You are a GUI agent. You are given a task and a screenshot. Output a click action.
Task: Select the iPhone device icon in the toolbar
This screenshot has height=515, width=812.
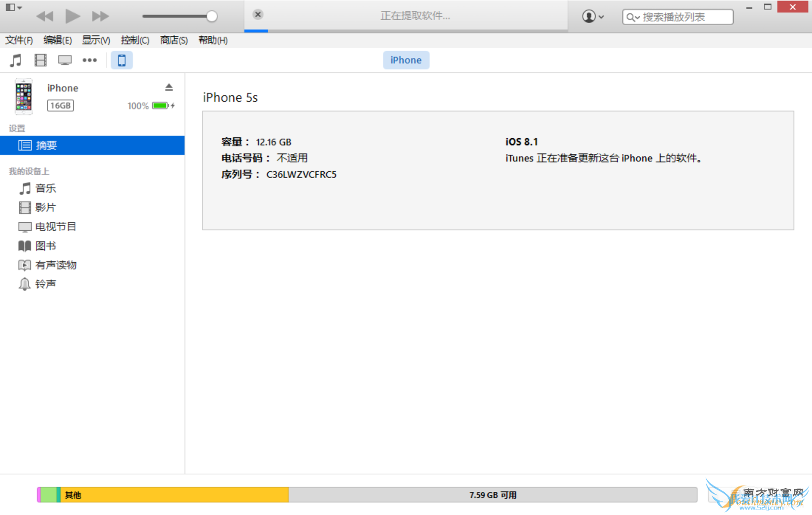(122, 60)
